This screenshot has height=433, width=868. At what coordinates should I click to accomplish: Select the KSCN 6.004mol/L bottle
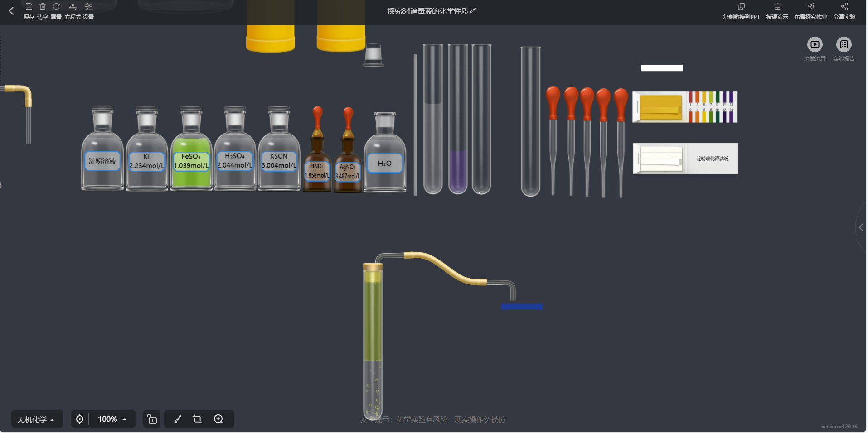click(x=279, y=148)
